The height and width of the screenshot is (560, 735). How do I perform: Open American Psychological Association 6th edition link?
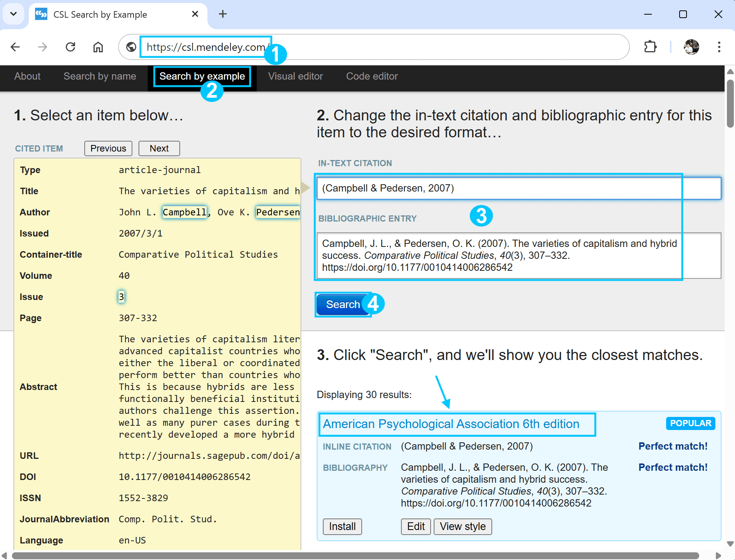click(x=451, y=424)
